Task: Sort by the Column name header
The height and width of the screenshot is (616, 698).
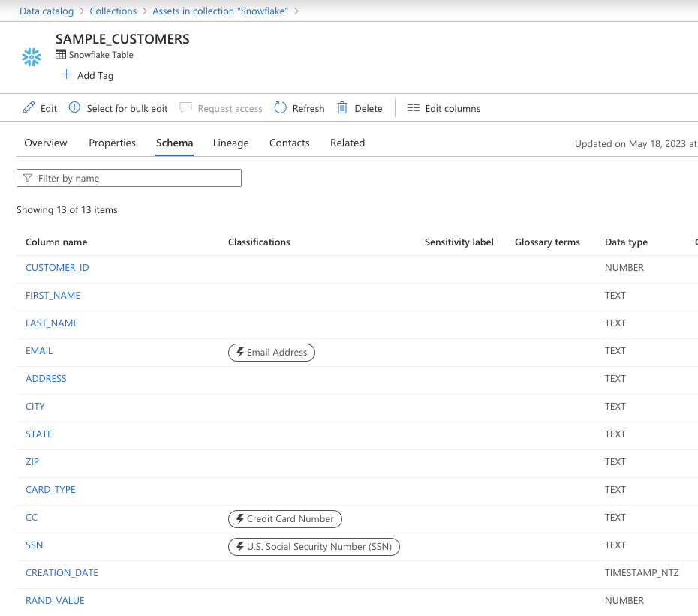Action: coord(56,242)
